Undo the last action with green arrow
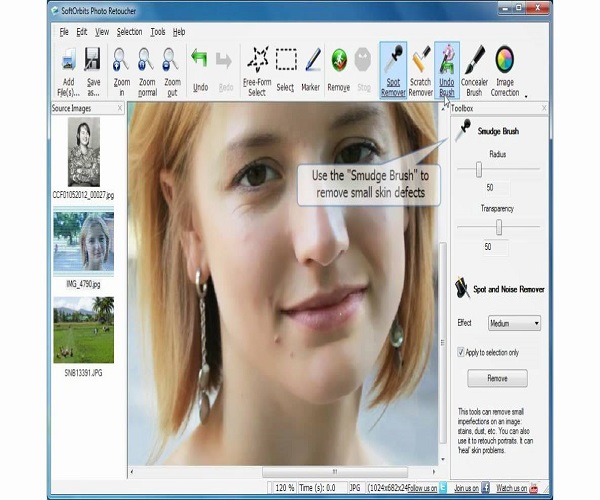This screenshot has width=600, height=500. (x=200, y=60)
